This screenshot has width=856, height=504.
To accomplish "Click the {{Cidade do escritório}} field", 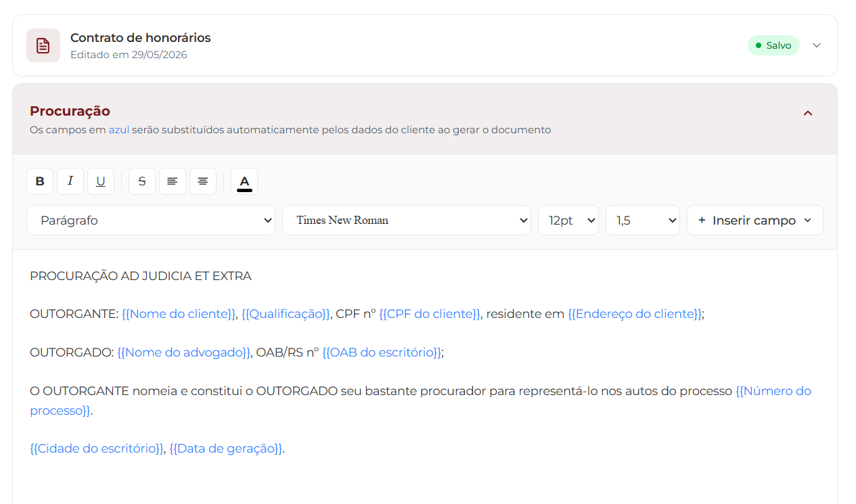I will point(97,449).
